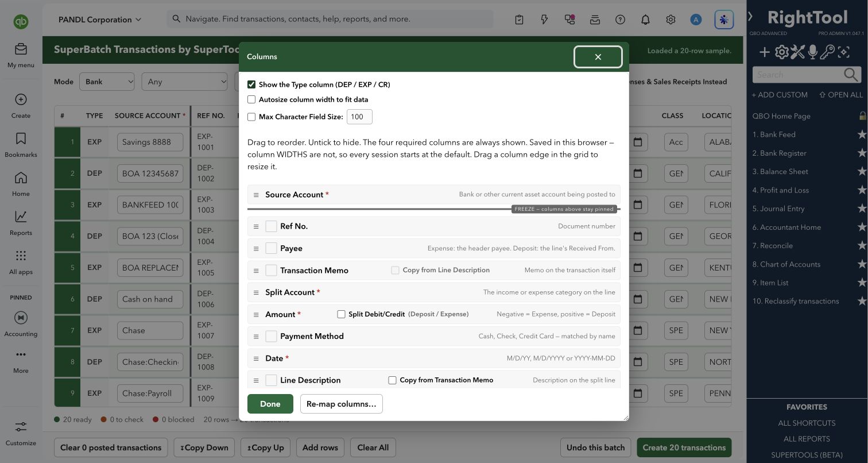
Task: Open Chart of Accounts in RightTool list
Action: (786, 264)
